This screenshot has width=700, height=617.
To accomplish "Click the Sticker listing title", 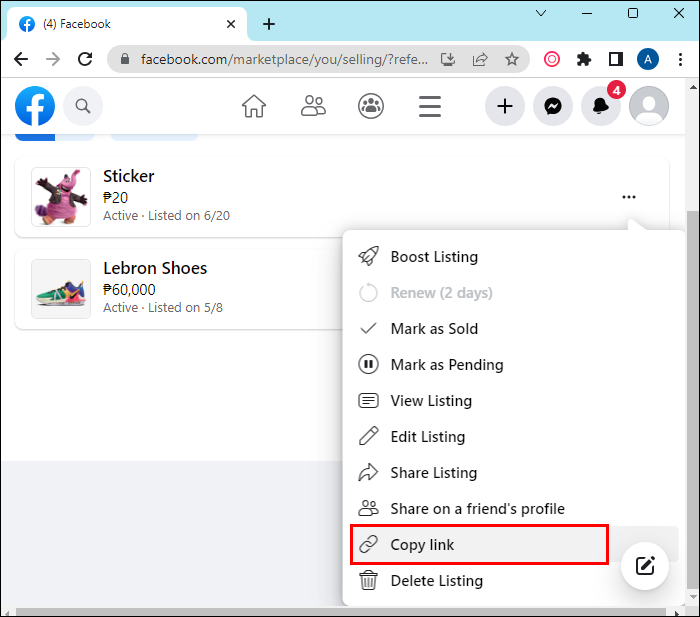I will pos(129,176).
